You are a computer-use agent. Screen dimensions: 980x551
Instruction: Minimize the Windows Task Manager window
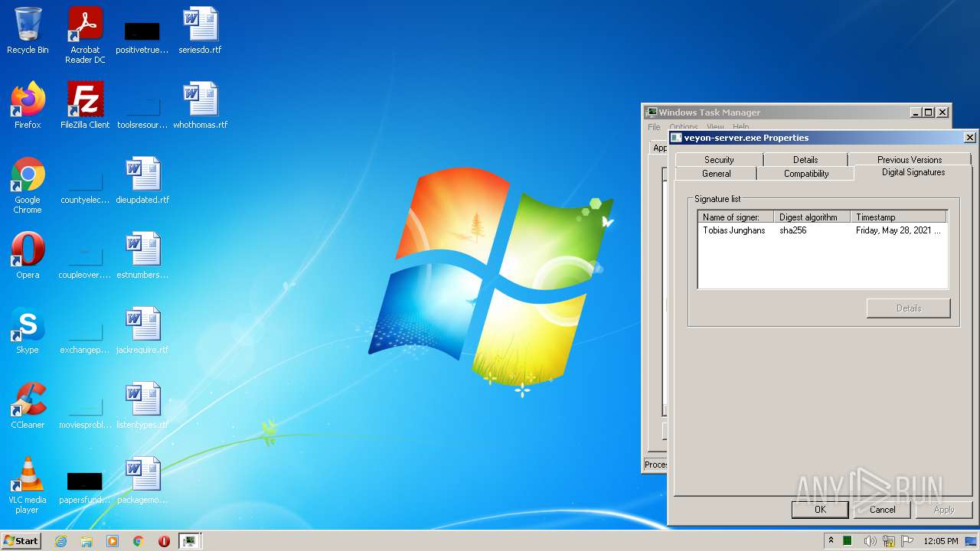(916, 112)
